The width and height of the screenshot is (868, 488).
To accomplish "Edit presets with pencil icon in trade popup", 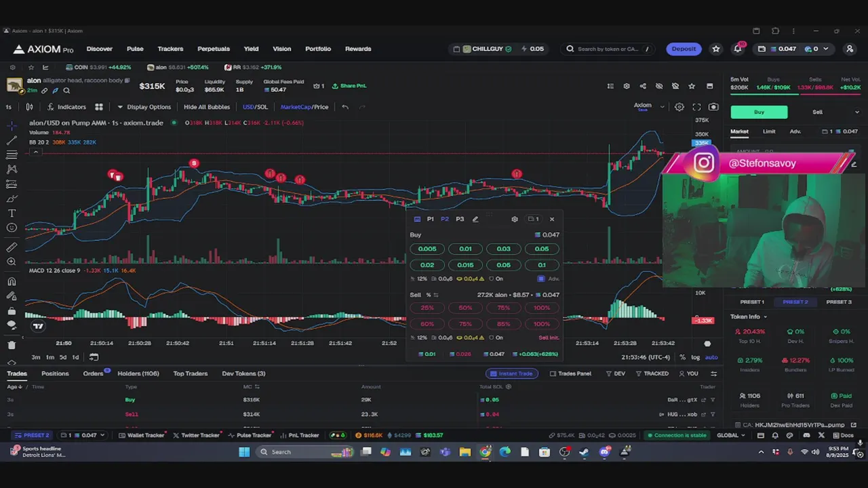I will click(475, 219).
